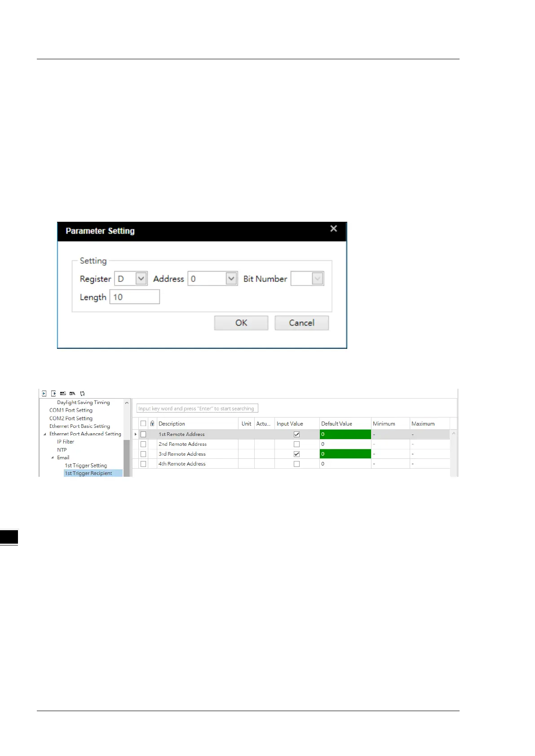Check Input Value for 4th Remote Address
The width and height of the screenshot is (535, 756).
point(296,464)
